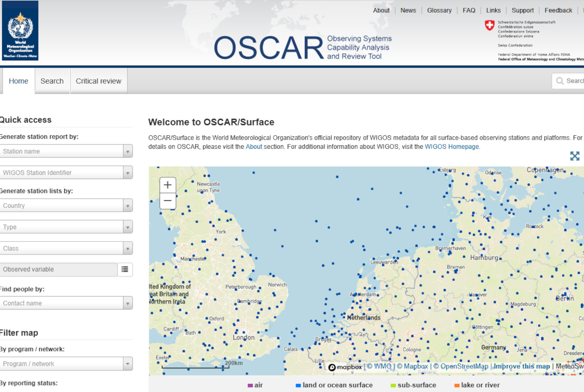Expand the Program / network dropdown
This screenshot has height=392, width=584.
tap(66, 364)
